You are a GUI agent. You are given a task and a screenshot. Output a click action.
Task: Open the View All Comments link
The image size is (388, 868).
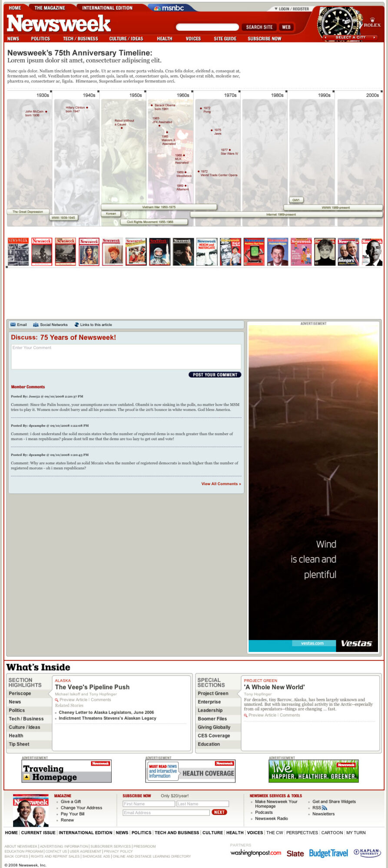(221, 483)
